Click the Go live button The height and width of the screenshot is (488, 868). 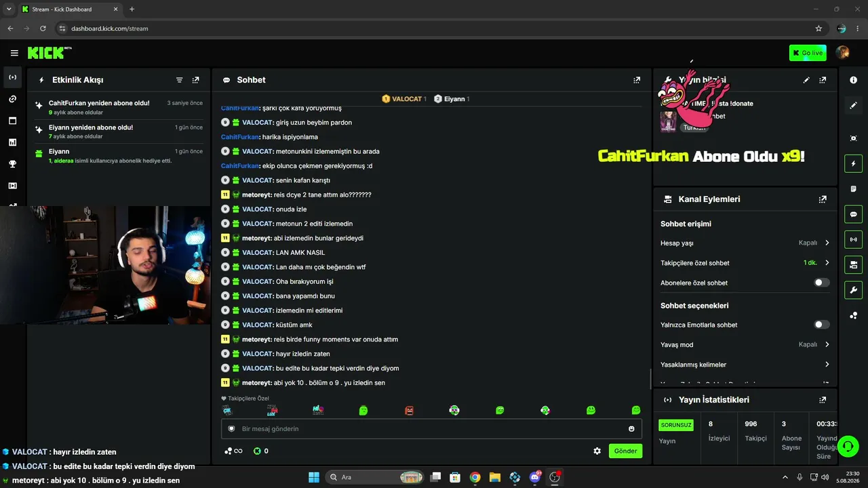pos(808,53)
